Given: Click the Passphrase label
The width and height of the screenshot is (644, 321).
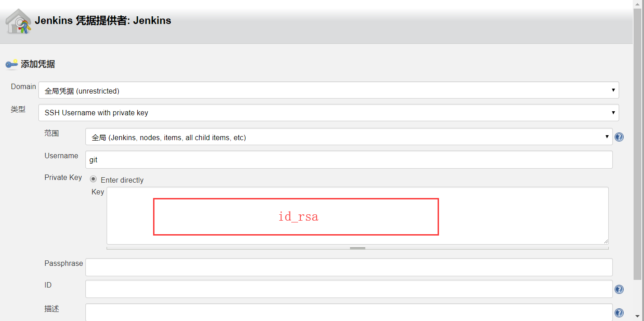Looking at the screenshot, I should (64, 263).
